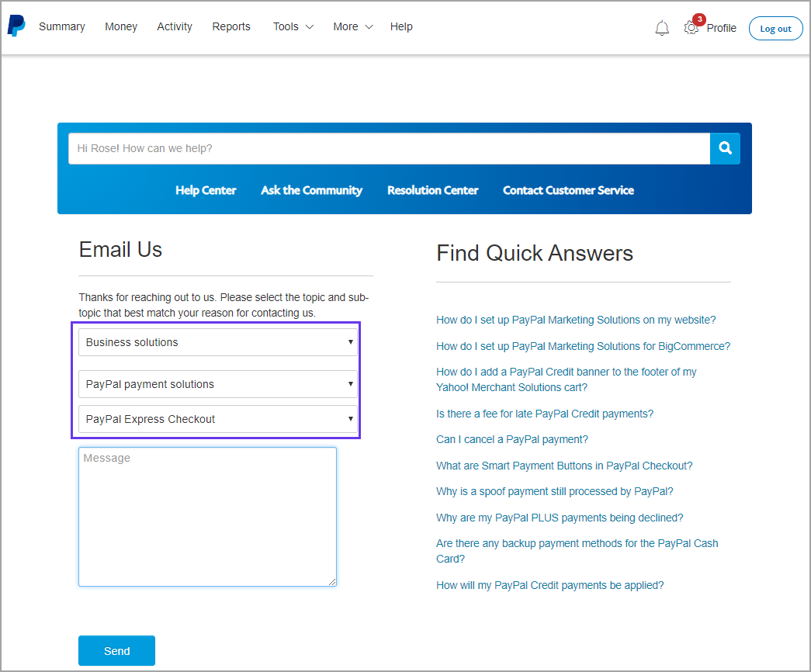The height and width of the screenshot is (672, 811).
Task: Open the Reports tab
Action: click(x=231, y=26)
